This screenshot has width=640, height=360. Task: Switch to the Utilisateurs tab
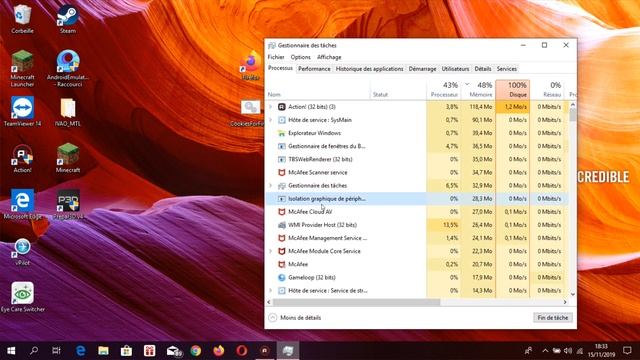point(456,69)
